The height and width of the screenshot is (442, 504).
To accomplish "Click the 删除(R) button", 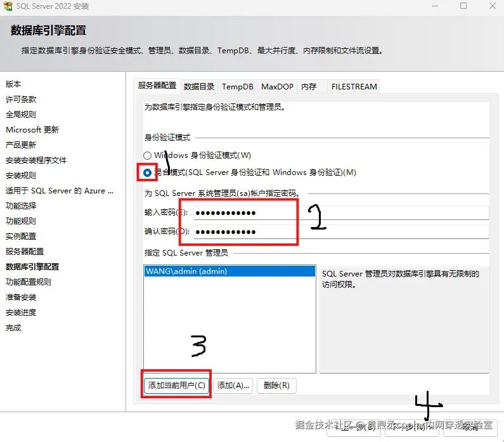I will [276, 386].
